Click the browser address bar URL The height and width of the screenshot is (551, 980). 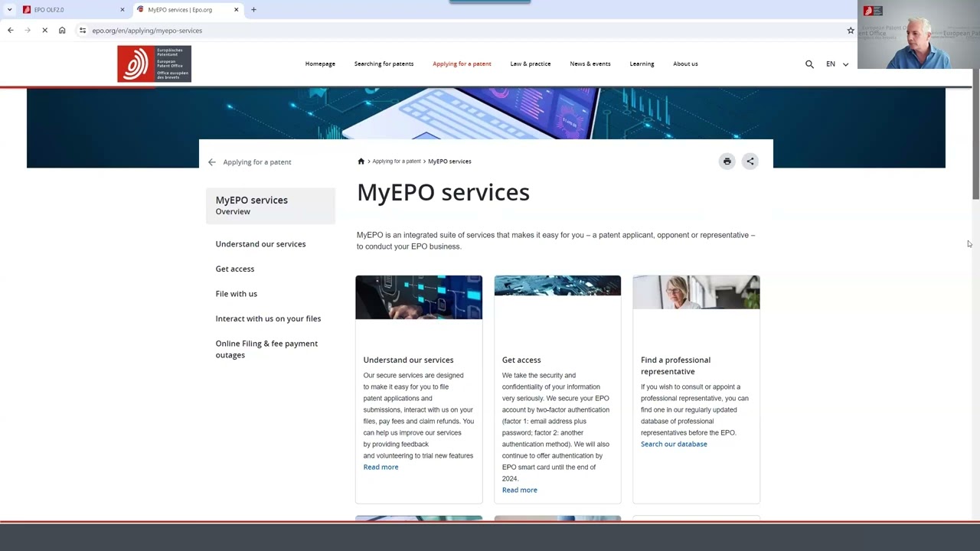(x=147, y=31)
